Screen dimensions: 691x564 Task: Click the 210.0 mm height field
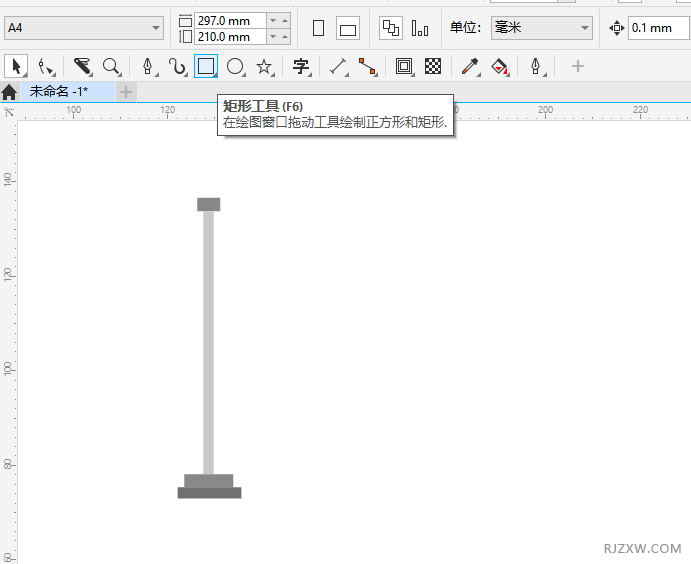click(230, 37)
